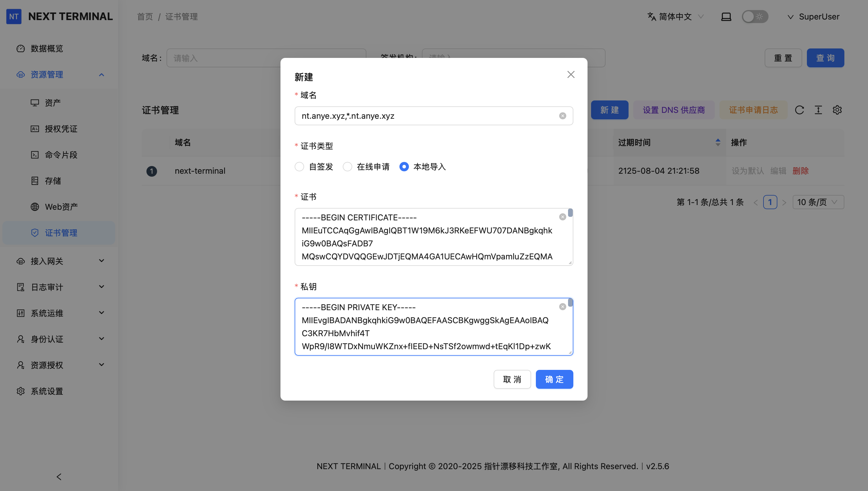The image size is (868, 491).
Task: Open the Web资产 sidebar menu item
Action: pyautogui.click(x=61, y=207)
